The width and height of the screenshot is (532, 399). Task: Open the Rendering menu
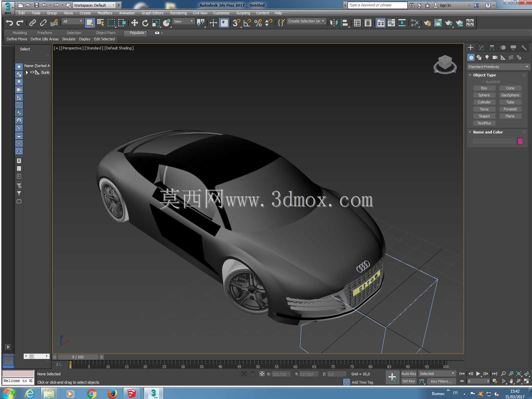coord(178,13)
